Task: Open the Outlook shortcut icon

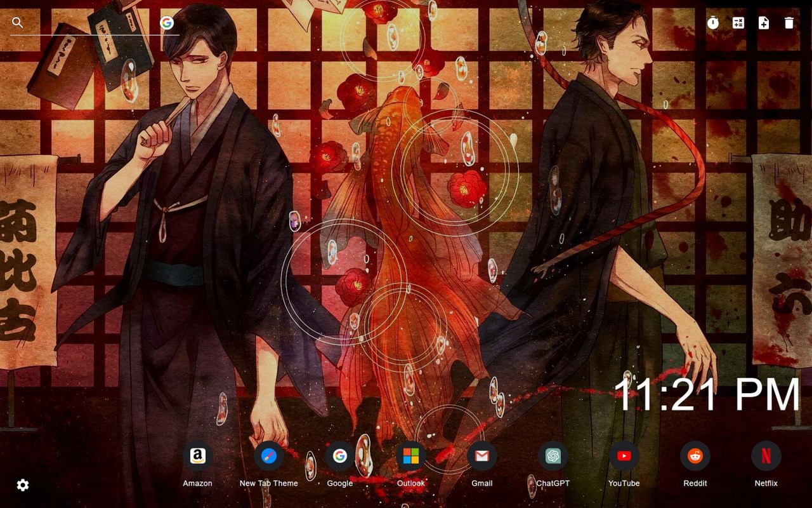Action: pos(411,456)
